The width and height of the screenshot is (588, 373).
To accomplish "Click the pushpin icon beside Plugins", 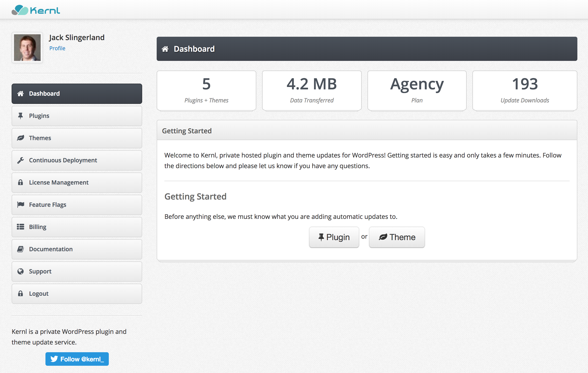I will [21, 116].
